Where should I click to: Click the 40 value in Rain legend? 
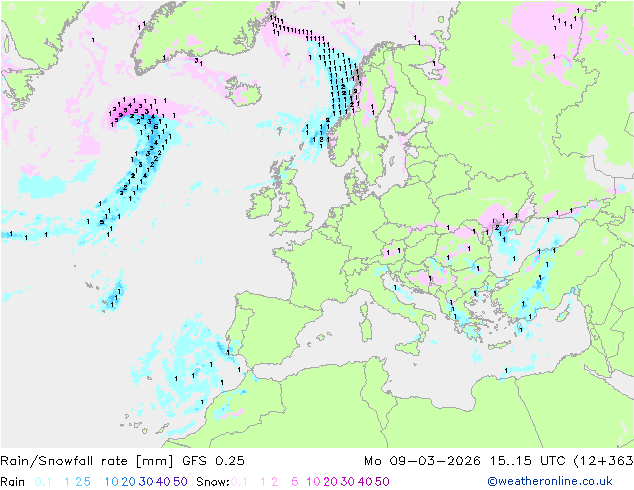163,482
